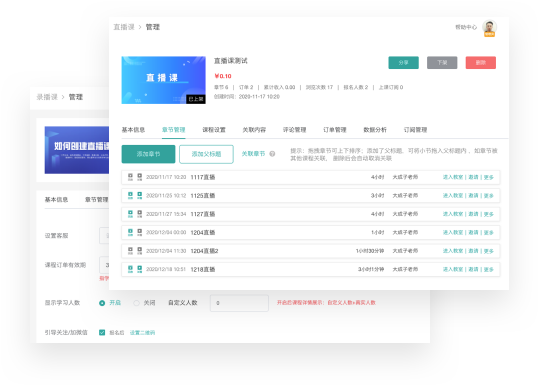Click 进入教室 for 1204直播
Image resolution: width=539 pixels, height=386 pixels.
(x=453, y=233)
